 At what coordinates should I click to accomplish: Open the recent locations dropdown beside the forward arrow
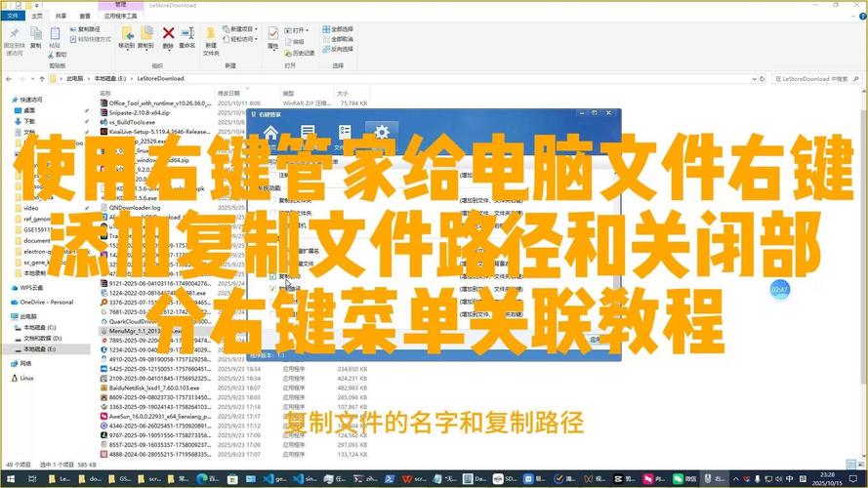point(32,79)
